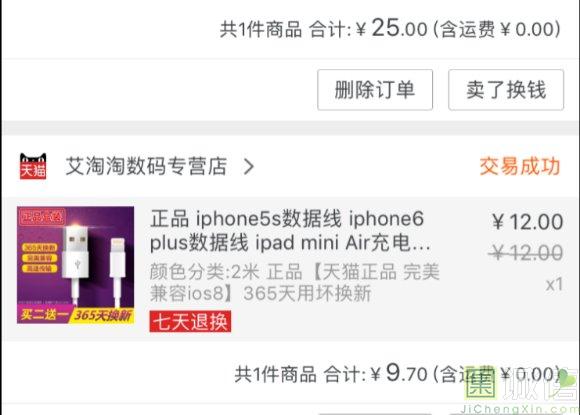Open the iphone5s数据线 product title
This screenshot has width=580, height=415.
[x=290, y=230]
